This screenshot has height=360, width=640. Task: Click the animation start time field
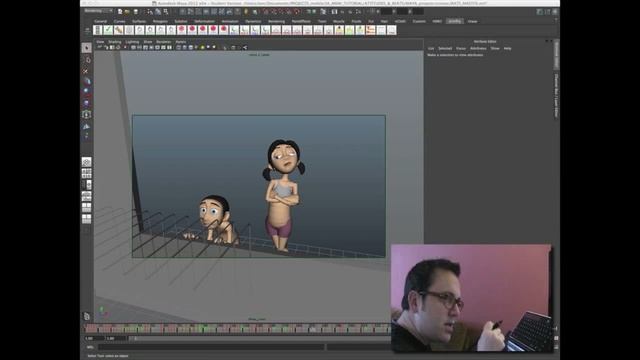click(x=94, y=338)
